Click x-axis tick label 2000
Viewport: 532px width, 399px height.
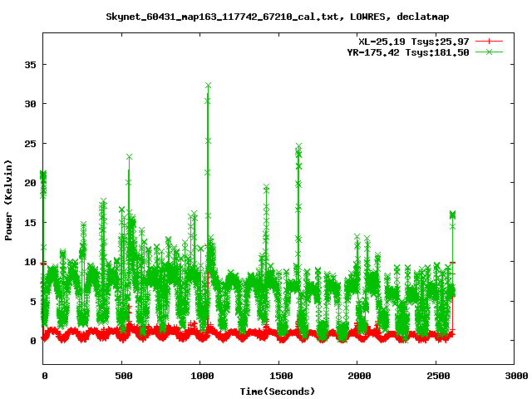tap(359, 376)
